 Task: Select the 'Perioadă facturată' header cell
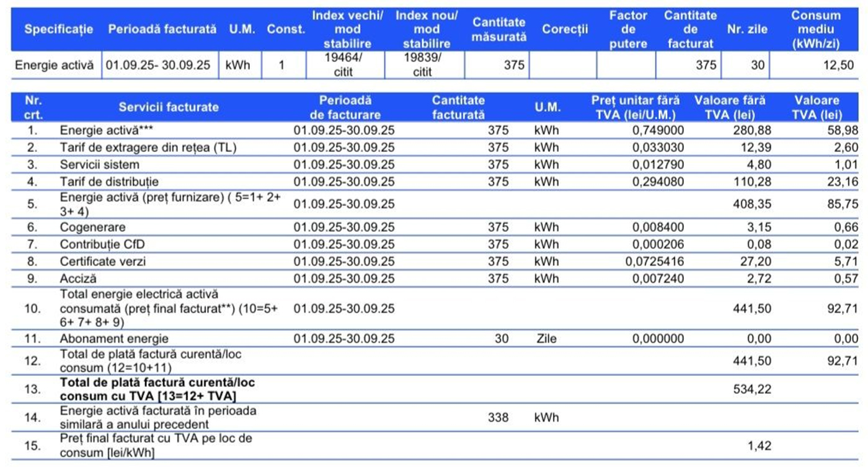tap(162, 29)
